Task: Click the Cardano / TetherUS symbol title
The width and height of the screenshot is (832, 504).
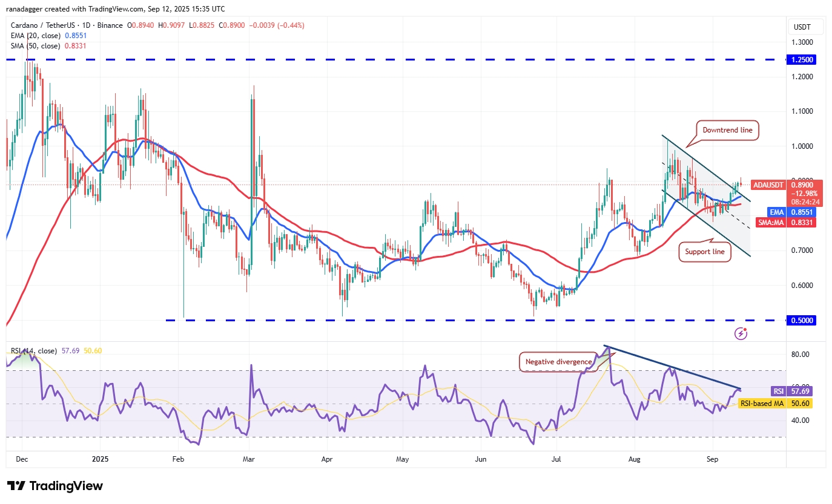Action: [x=67, y=25]
